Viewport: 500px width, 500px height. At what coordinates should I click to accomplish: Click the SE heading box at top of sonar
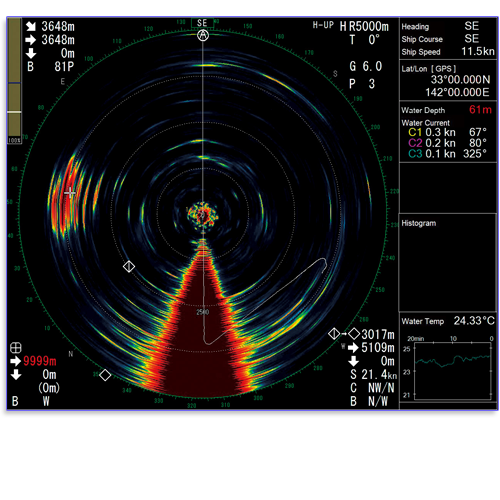coord(202,23)
